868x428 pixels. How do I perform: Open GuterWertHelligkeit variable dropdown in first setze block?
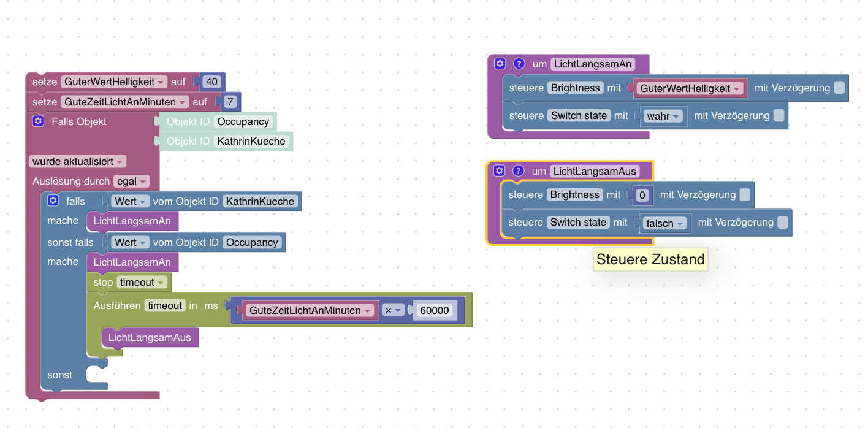tap(114, 82)
